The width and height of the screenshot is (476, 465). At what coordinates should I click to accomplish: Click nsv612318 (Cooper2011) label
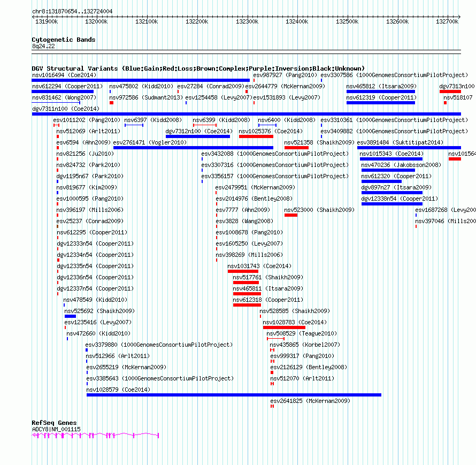(268, 300)
